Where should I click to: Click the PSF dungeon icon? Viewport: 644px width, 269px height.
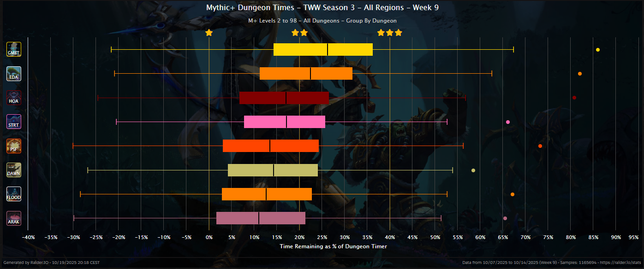[x=14, y=146]
